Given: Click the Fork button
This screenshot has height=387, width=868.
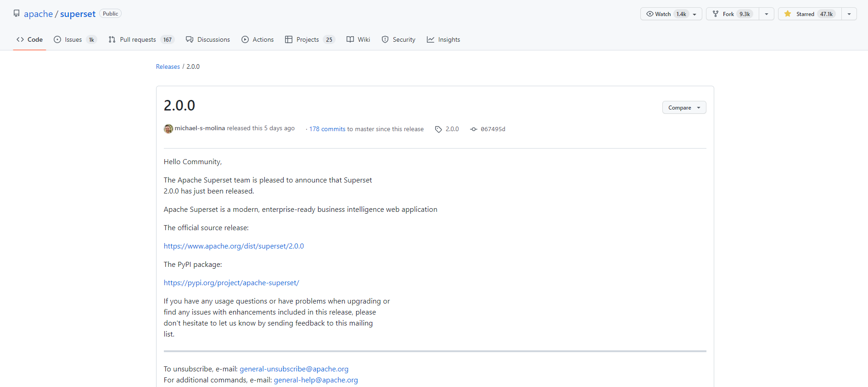Looking at the screenshot, I should (733, 14).
